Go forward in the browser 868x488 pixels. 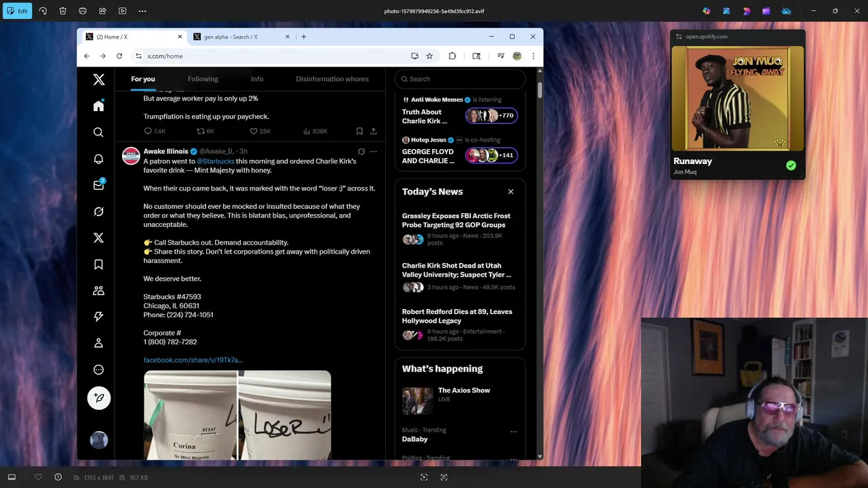tap(102, 56)
